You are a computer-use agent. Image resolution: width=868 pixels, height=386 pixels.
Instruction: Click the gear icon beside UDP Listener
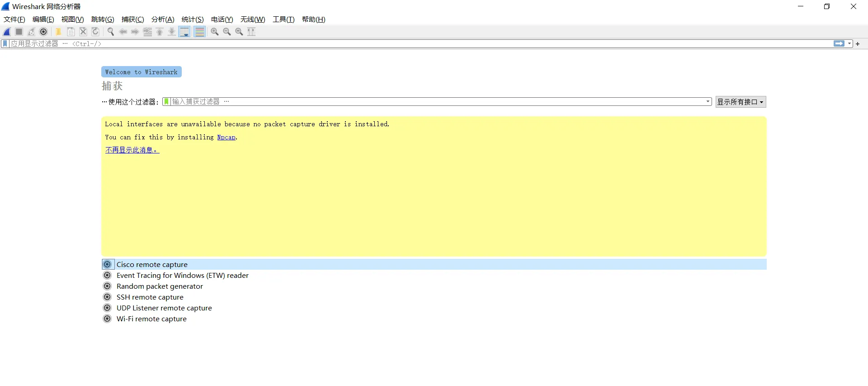pos(107,308)
